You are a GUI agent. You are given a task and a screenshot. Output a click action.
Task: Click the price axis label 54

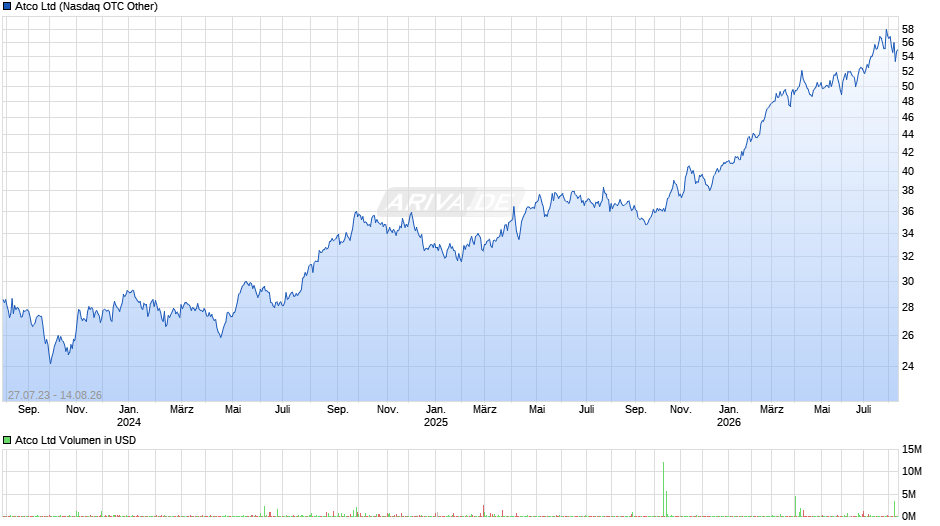pos(908,56)
